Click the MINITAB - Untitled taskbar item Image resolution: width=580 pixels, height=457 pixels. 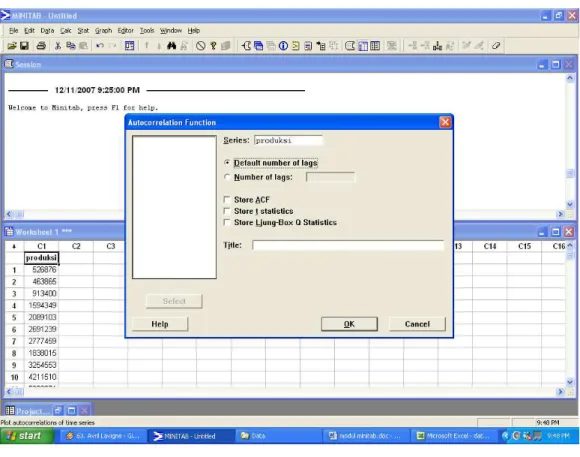(191, 436)
